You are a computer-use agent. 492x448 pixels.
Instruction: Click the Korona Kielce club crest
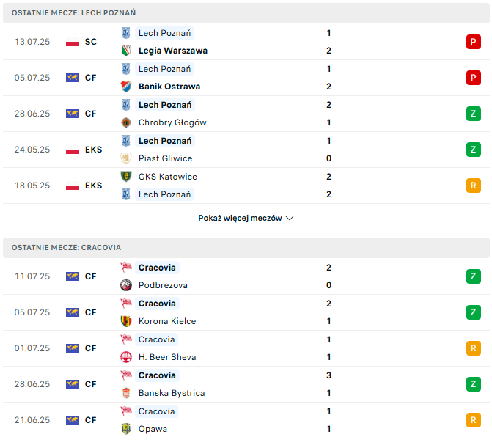point(126,321)
